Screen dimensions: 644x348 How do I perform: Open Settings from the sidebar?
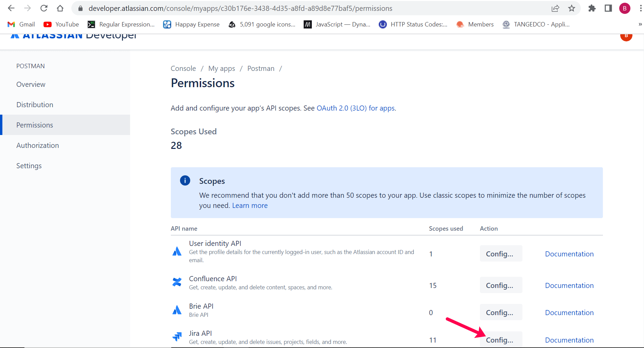click(29, 166)
